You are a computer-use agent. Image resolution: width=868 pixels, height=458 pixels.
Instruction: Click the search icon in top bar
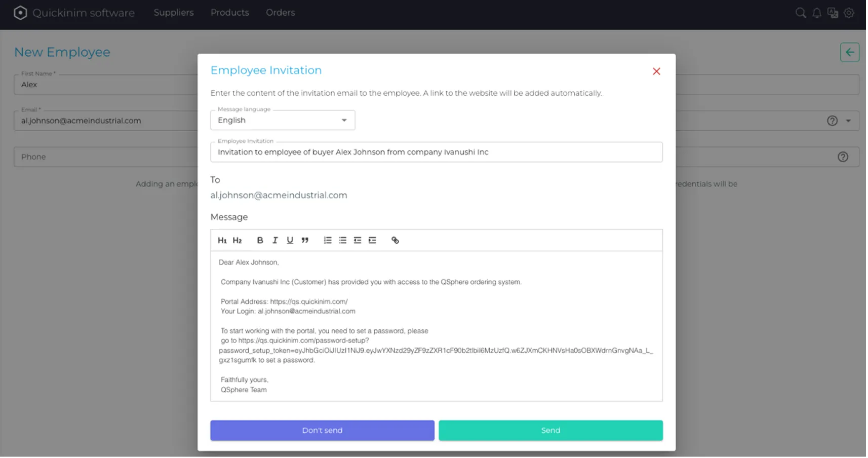800,13
